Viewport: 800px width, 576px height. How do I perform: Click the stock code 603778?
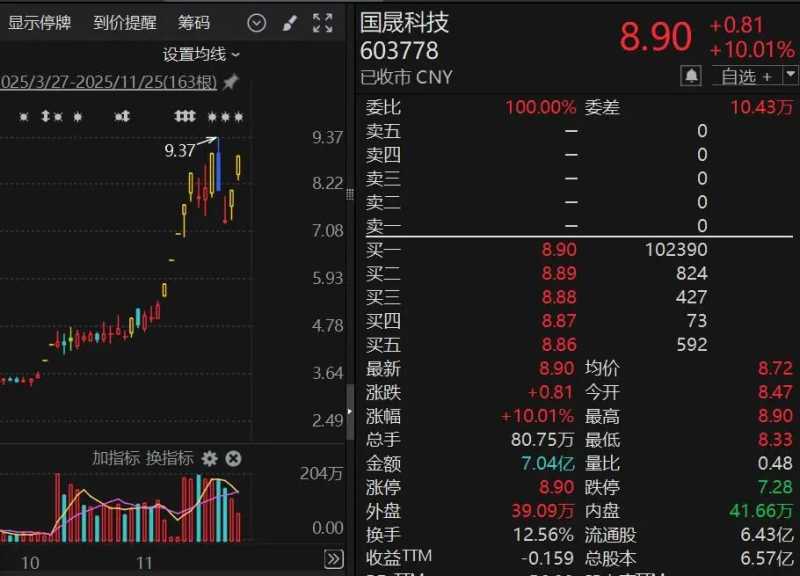(x=399, y=51)
